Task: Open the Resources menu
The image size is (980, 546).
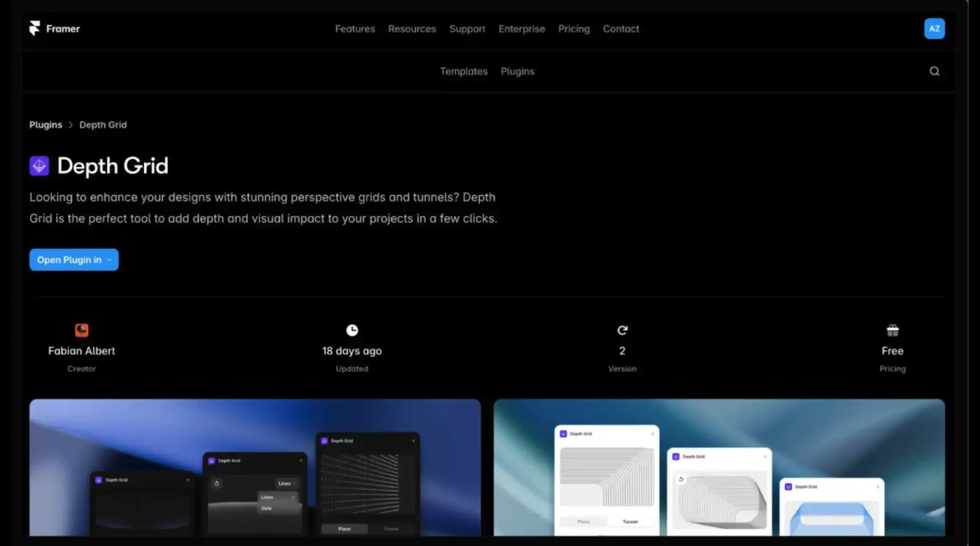Action: [x=412, y=29]
